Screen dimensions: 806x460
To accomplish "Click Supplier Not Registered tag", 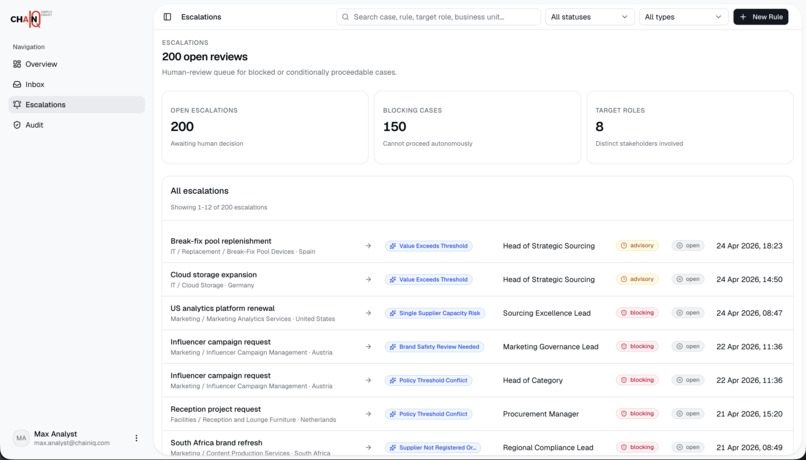I will [433, 447].
